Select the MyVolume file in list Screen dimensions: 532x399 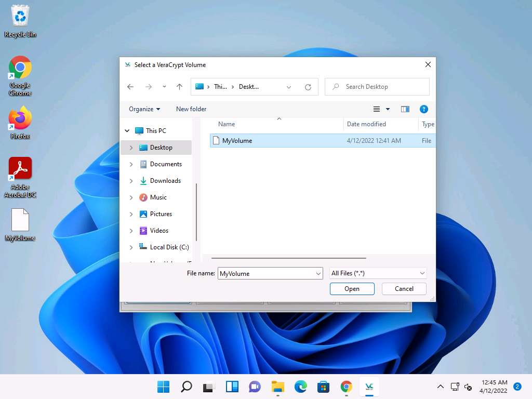click(237, 141)
